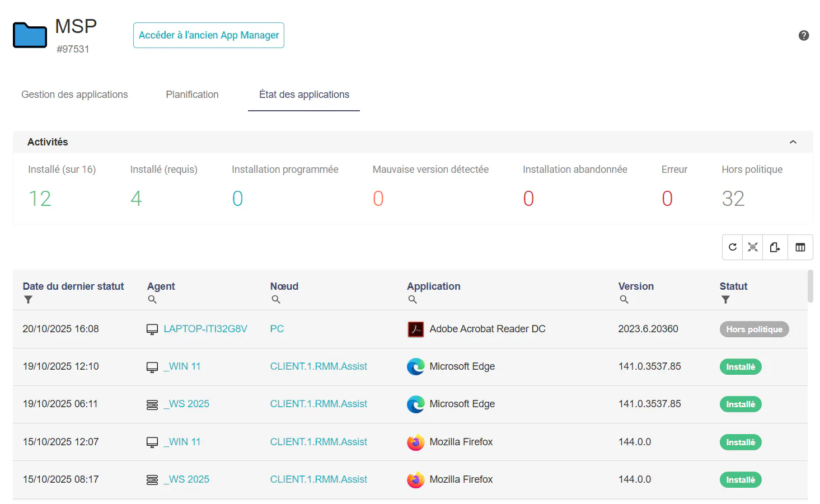Click the Mauvaise version détectée count 0
Viewport: 820px width, 504px height.
(378, 199)
